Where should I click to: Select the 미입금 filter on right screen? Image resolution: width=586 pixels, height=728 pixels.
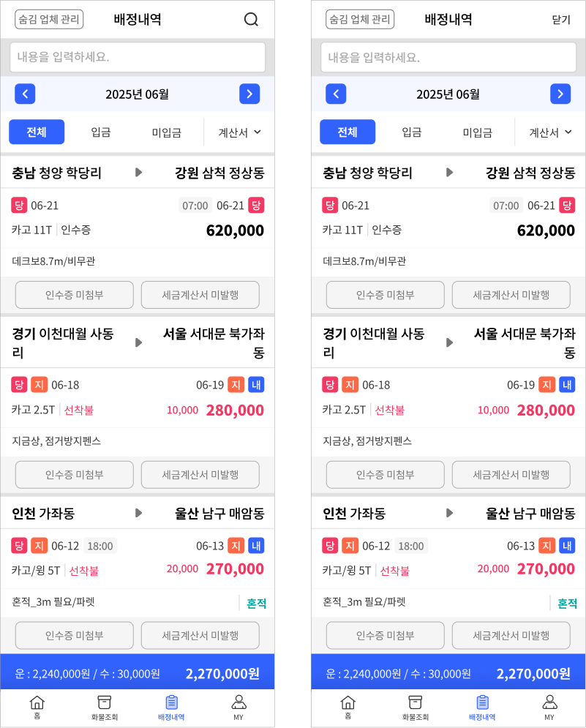pyautogui.click(x=477, y=132)
